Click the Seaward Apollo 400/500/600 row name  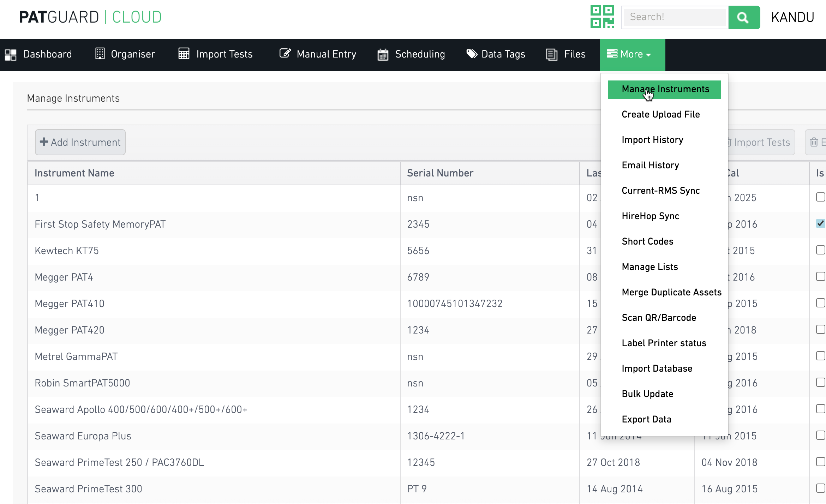pos(141,409)
